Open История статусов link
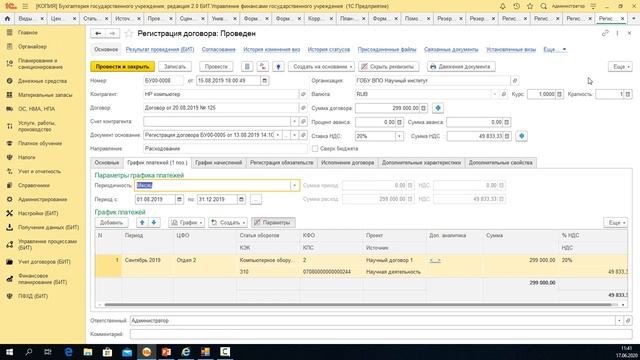 [329, 49]
